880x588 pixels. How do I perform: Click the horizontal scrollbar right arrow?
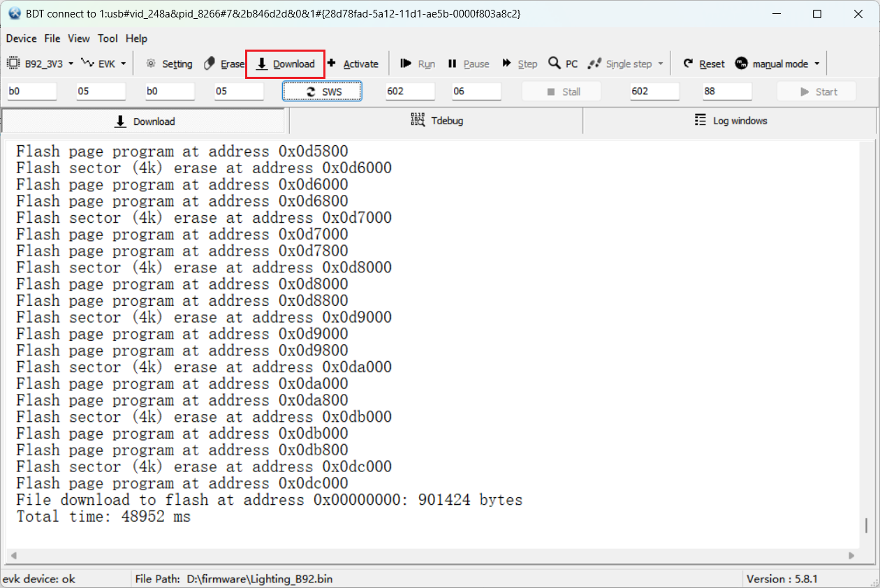tap(851, 556)
